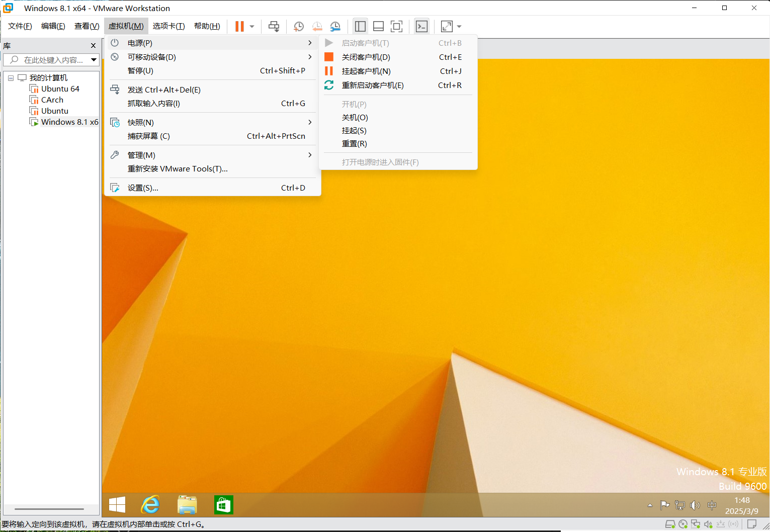This screenshot has height=532, width=770.
Task: Choose 捕获屏幕 (C) menu item
Action: tap(212, 136)
